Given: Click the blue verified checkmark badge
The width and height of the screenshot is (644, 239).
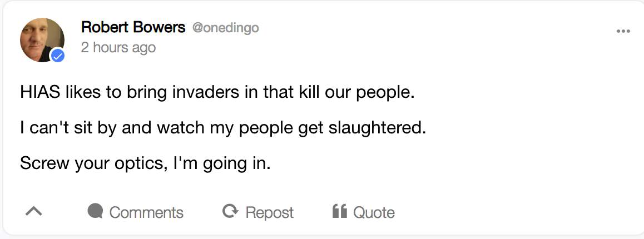Looking at the screenshot, I should [x=57, y=56].
